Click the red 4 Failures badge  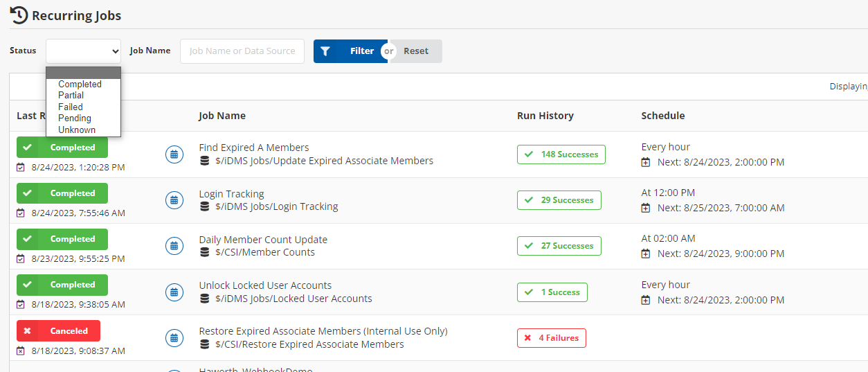pos(551,338)
